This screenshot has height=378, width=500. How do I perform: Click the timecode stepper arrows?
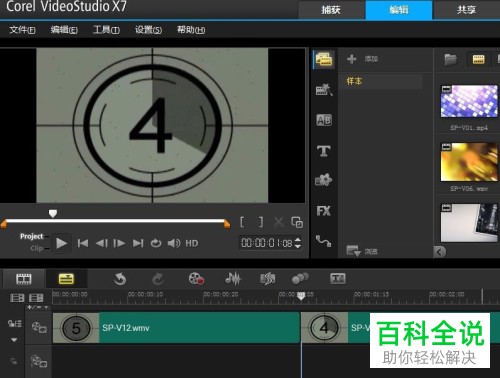(x=298, y=243)
